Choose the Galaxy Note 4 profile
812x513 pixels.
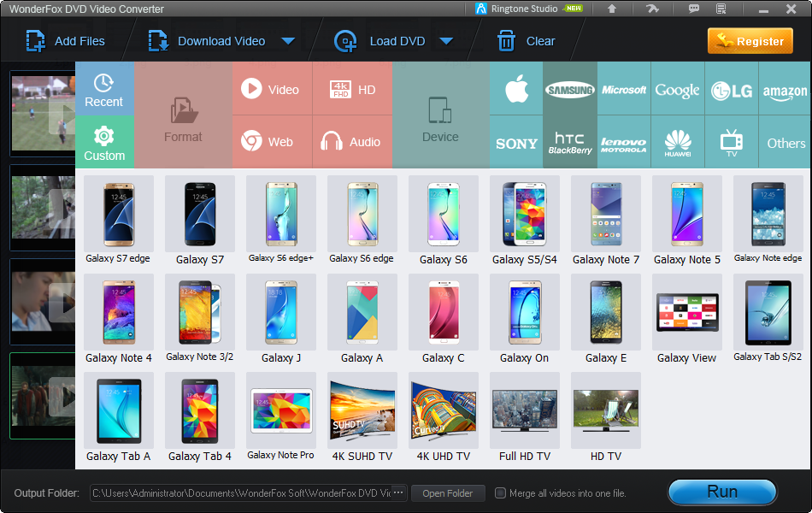point(119,319)
